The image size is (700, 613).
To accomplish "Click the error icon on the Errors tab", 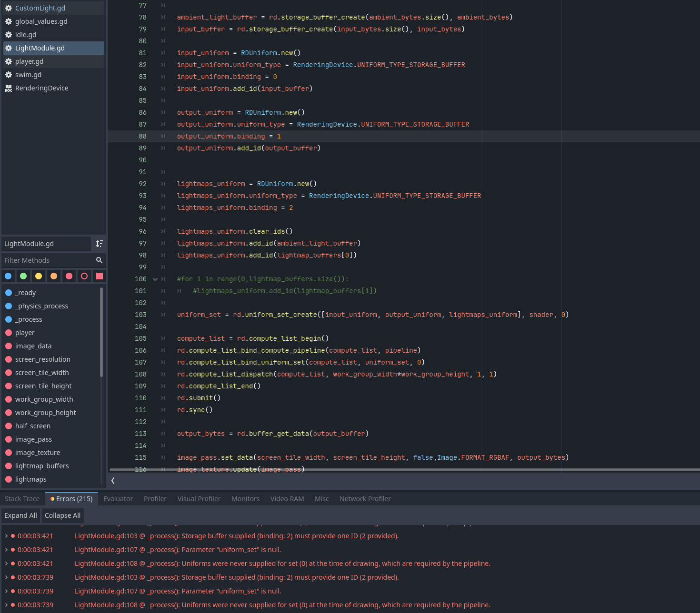I will (52, 499).
